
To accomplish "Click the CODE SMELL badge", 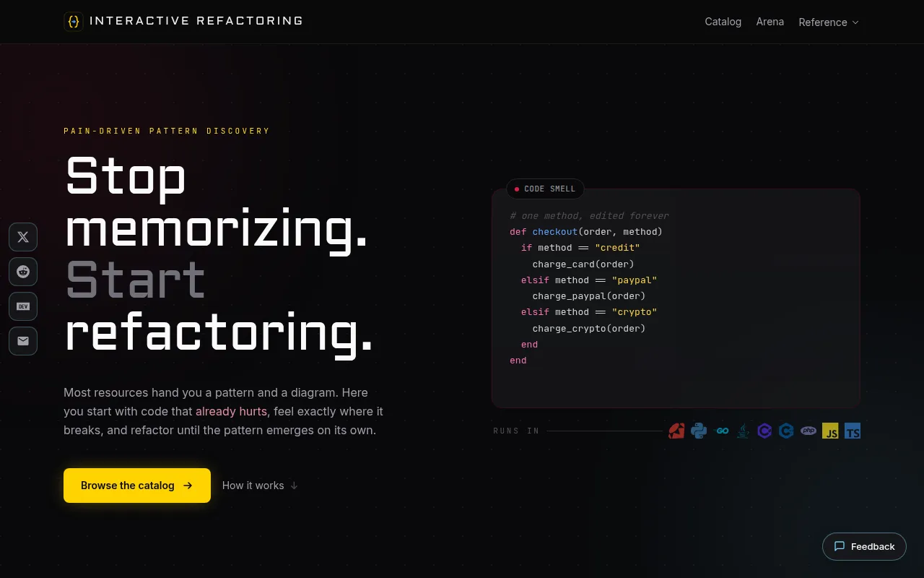I will [x=545, y=189].
